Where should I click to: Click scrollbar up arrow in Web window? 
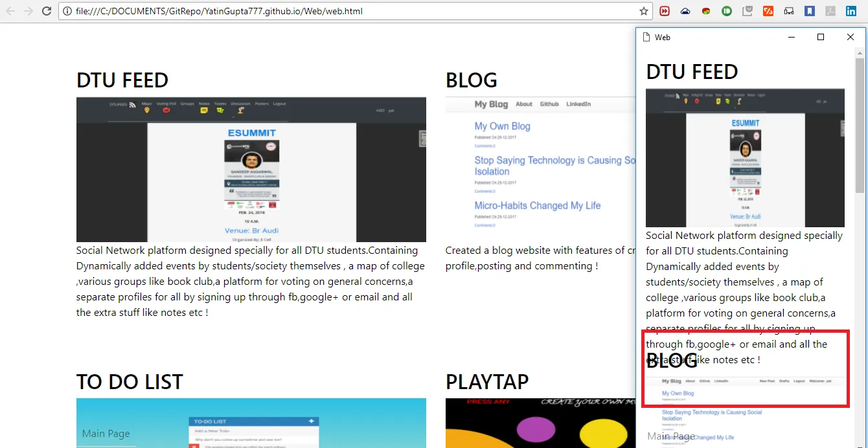coord(860,52)
